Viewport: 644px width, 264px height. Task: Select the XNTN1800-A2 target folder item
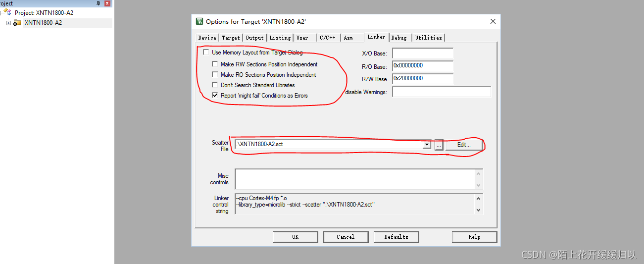tap(43, 23)
